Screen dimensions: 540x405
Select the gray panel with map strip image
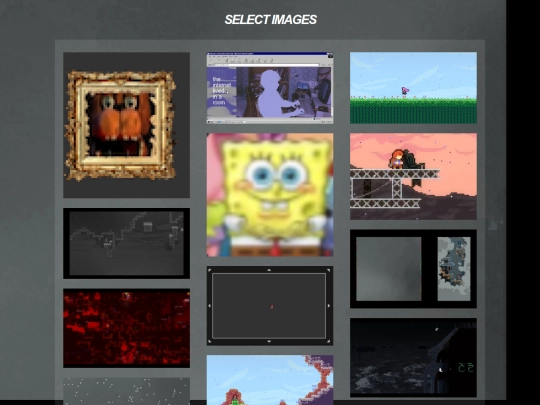tap(413, 269)
